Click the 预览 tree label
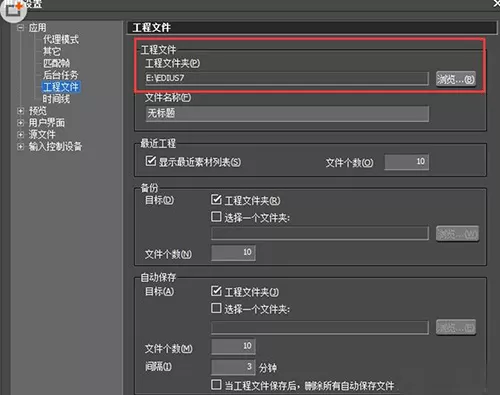Viewport: 500px width, 395px height. pos(37,111)
